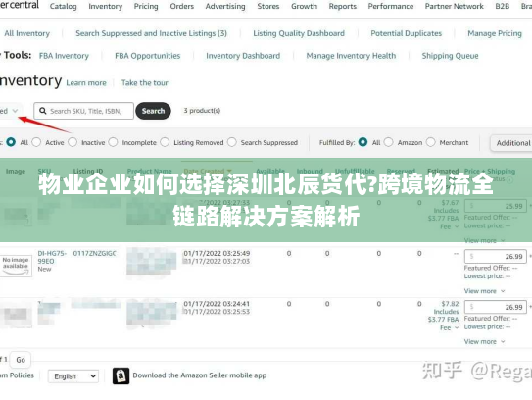
Task: Select the Inactive status radio button
Action: tap(73, 142)
